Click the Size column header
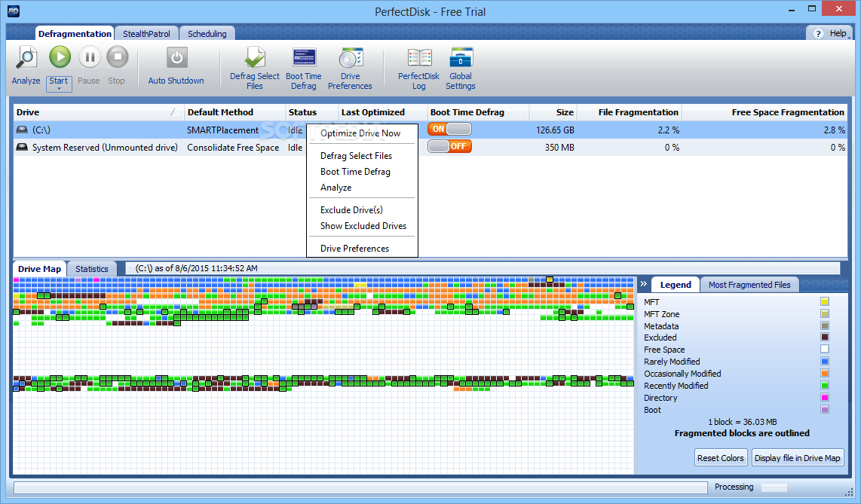This screenshot has width=861, height=504. click(x=553, y=112)
